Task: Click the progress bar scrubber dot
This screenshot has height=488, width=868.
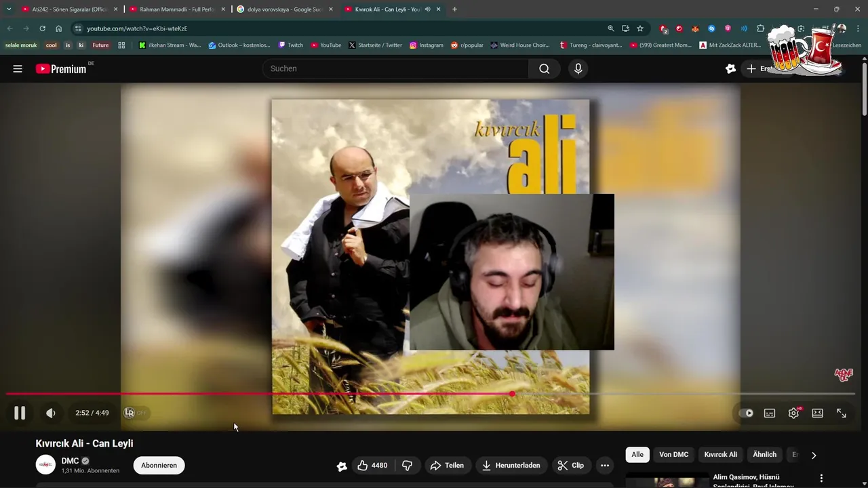Action: [x=513, y=394]
